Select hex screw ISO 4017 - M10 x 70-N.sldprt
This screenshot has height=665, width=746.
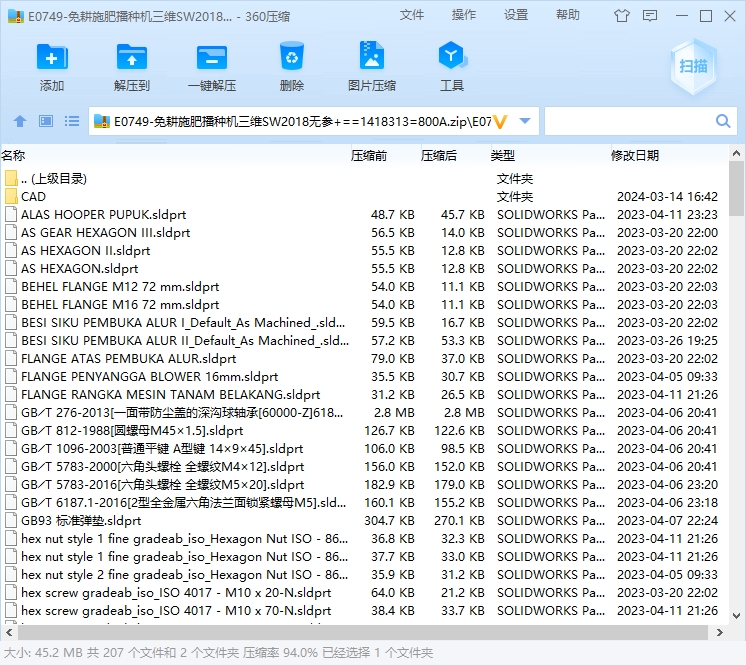pos(364,611)
